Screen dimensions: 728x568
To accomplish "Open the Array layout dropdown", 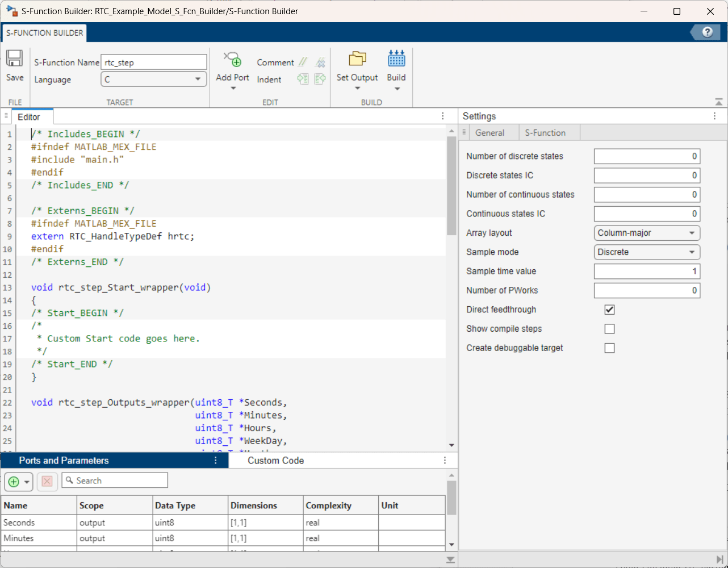I will click(646, 233).
